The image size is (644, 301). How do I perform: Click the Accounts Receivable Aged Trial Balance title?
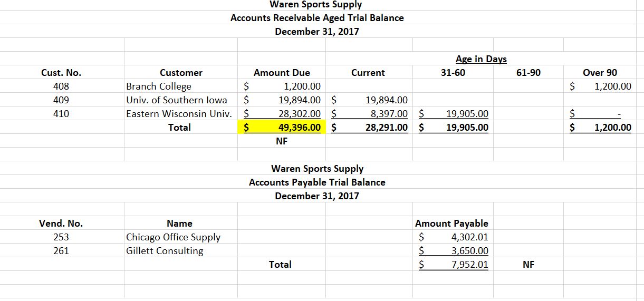tap(317, 18)
